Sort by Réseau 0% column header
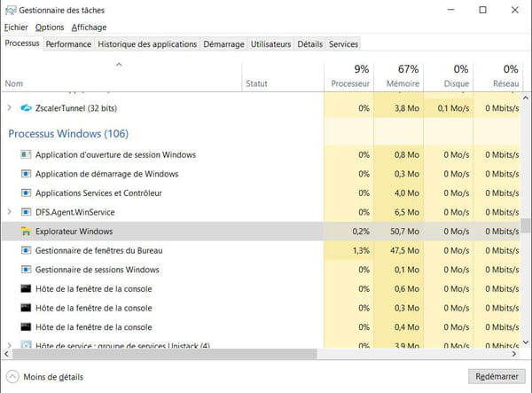Image resolution: width=532 pixels, height=393 pixels. [498, 76]
